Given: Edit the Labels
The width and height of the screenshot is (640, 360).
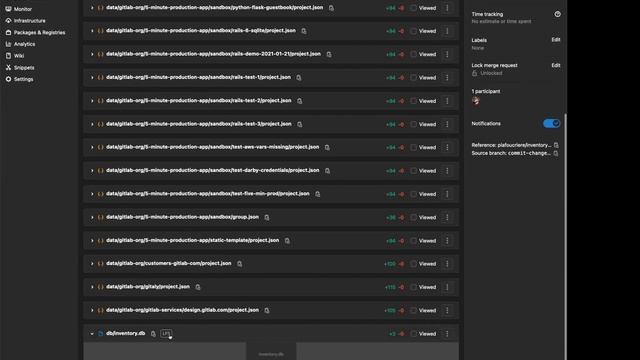Looking at the screenshot, I should click(556, 40).
